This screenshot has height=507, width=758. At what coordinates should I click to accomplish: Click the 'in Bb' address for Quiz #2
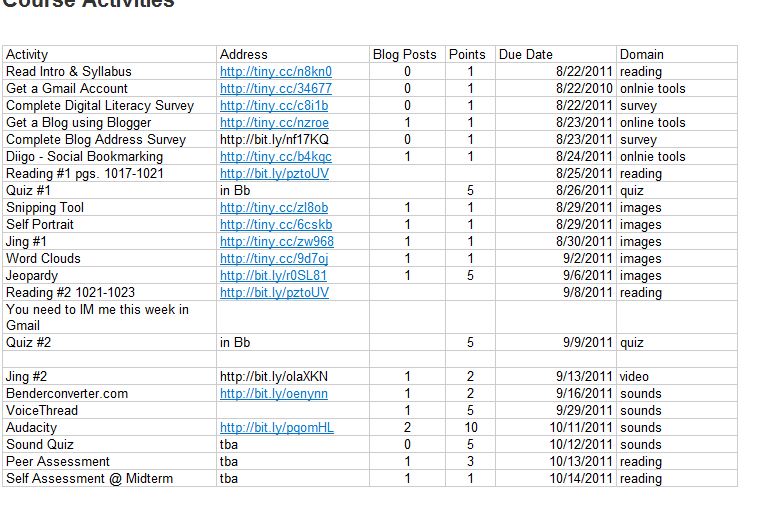[235, 342]
